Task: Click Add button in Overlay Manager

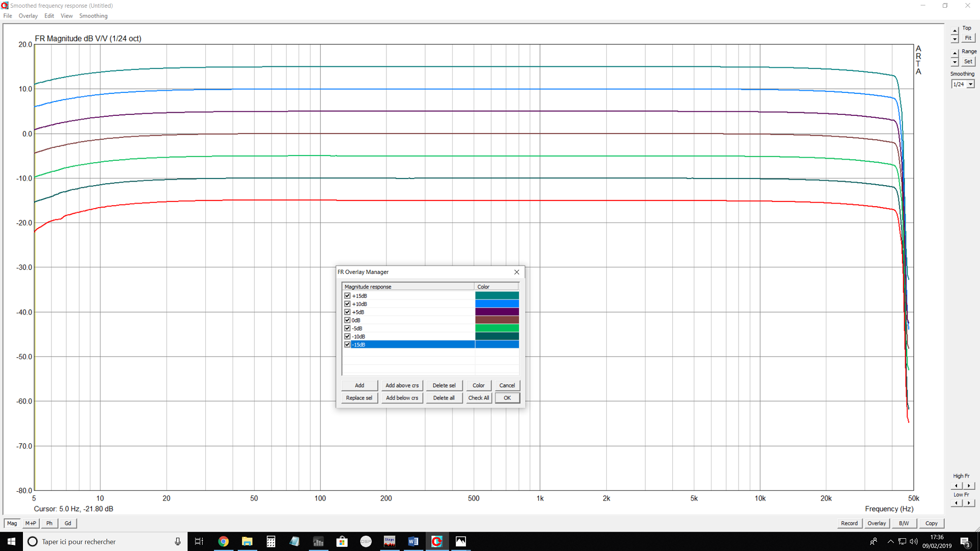Action: tap(359, 386)
